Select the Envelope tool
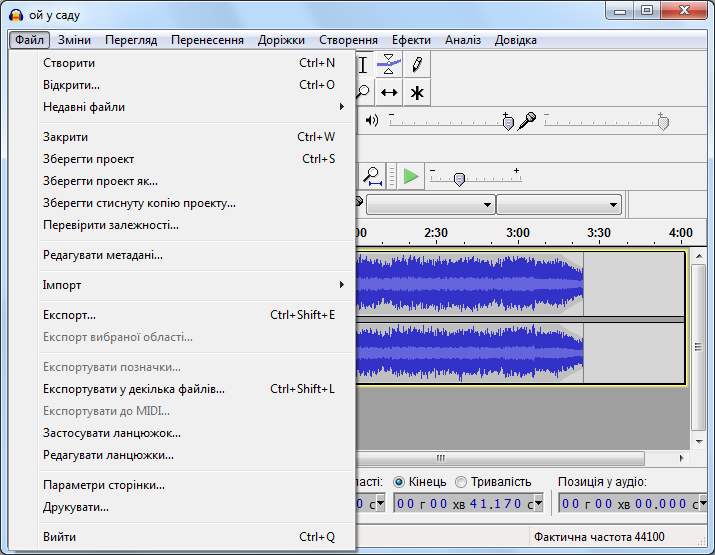This screenshot has width=715, height=555. [x=389, y=64]
